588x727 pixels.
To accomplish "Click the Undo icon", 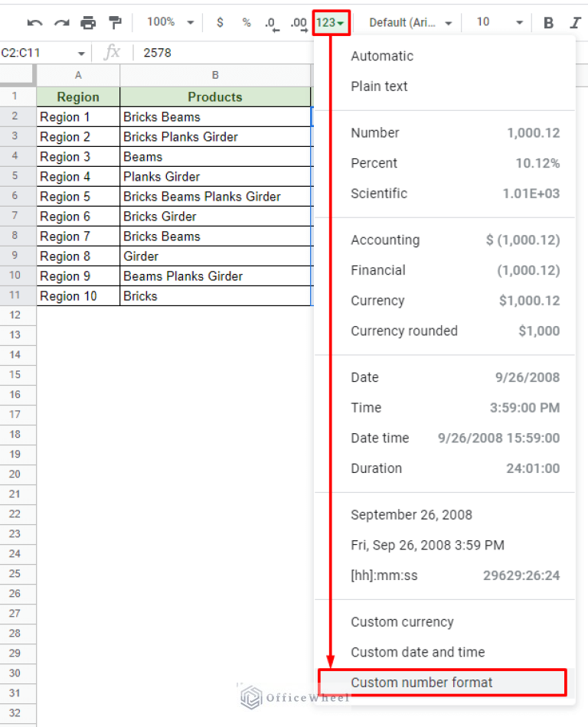I will click(x=34, y=22).
